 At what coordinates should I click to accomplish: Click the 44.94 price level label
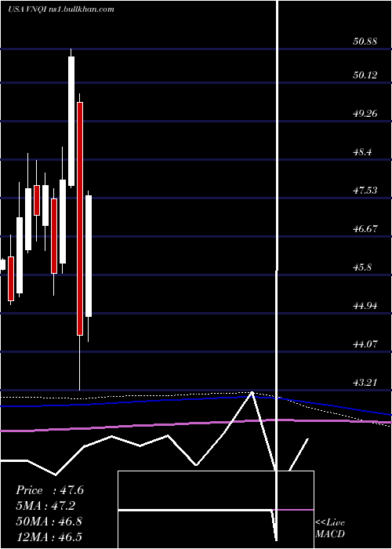tap(365, 306)
